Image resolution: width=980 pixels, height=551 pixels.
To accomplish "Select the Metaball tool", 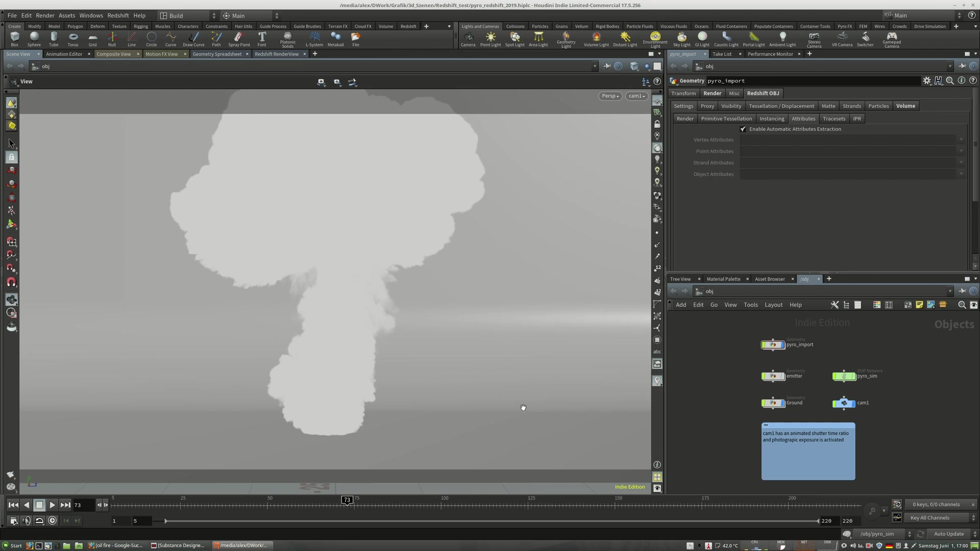I will click(x=335, y=38).
